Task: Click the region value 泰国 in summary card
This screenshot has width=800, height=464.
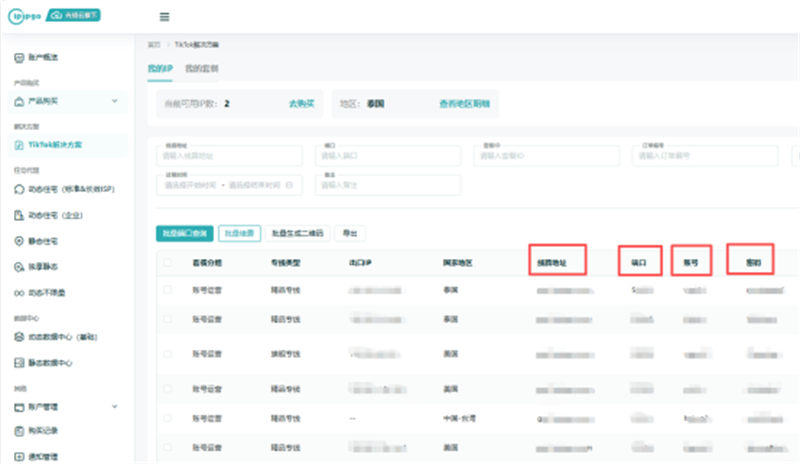Action: click(x=376, y=104)
